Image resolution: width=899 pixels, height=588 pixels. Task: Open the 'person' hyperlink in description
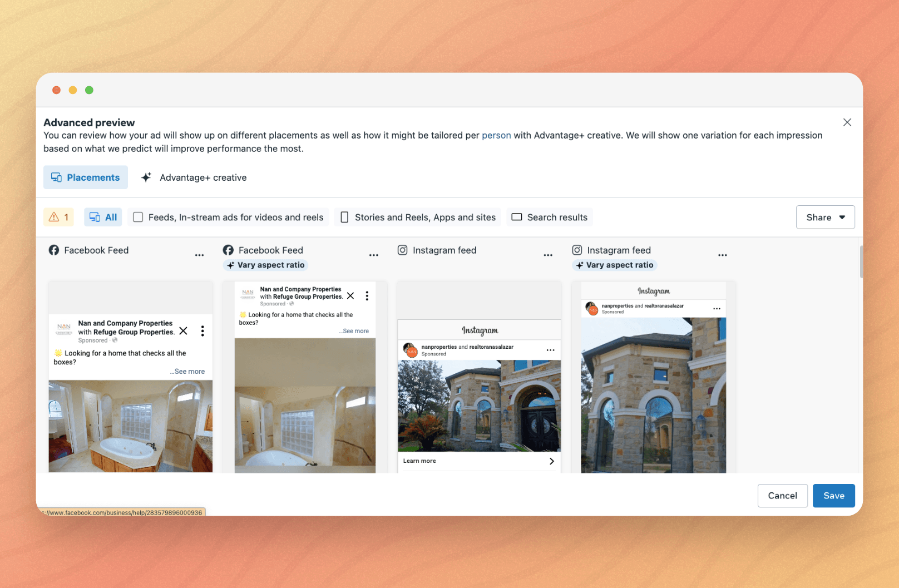pyautogui.click(x=496, y=135)
